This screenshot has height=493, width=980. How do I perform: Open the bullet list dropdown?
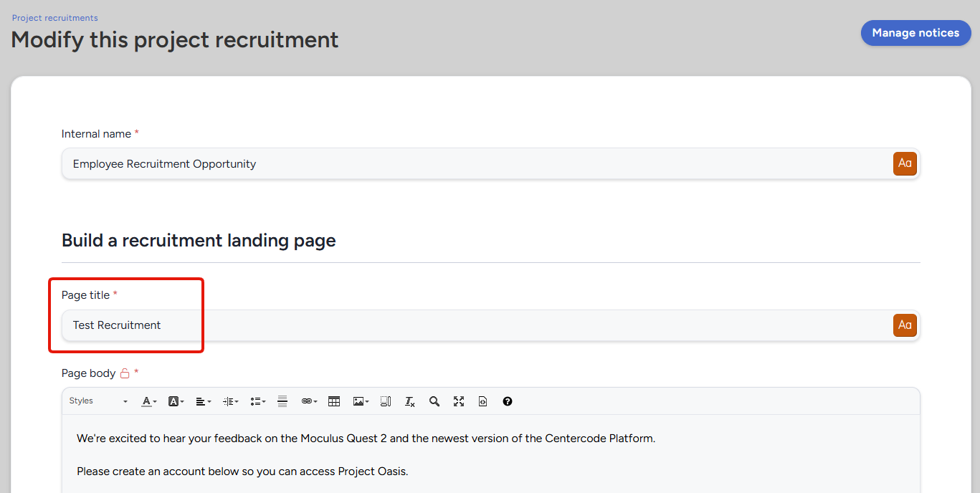[x=257, y=401]
